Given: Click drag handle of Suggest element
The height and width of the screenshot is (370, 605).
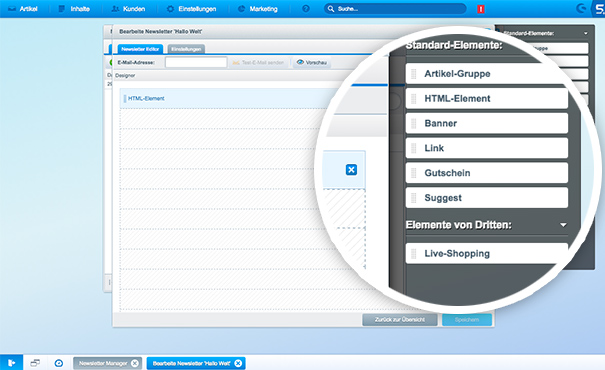Looking at the screenshot, I should pyautogui.click(x=414, y=198).
